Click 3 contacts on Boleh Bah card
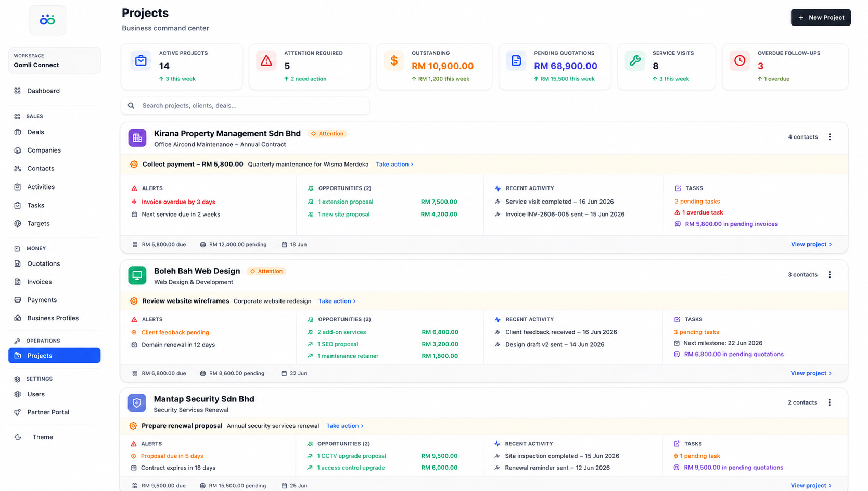The width and height of the screenshot is (868, 491). click(802, 275)
